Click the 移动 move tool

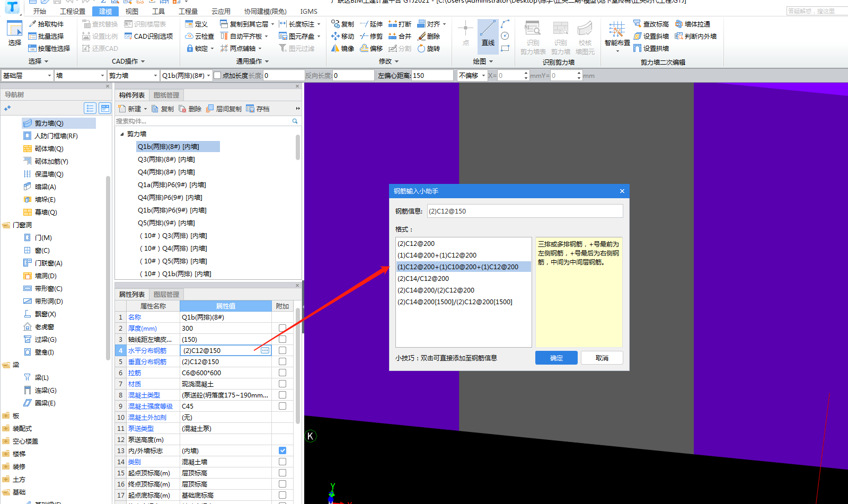coord(342,36)
